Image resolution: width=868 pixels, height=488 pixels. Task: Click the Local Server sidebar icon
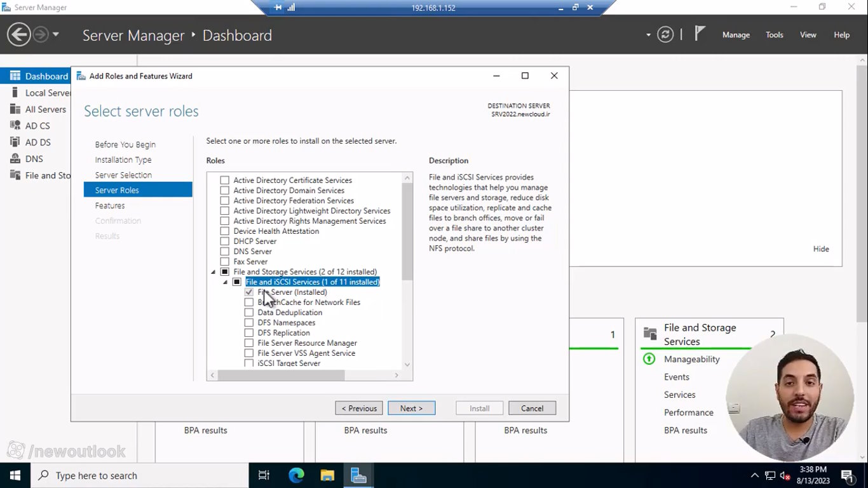(15, 93)
